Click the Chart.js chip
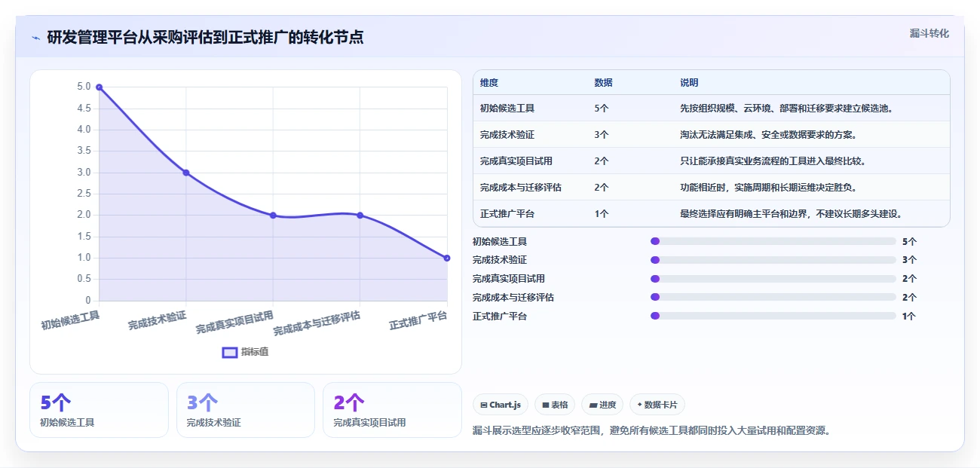The width and height of the screenshot is (980, 468). 501,405
